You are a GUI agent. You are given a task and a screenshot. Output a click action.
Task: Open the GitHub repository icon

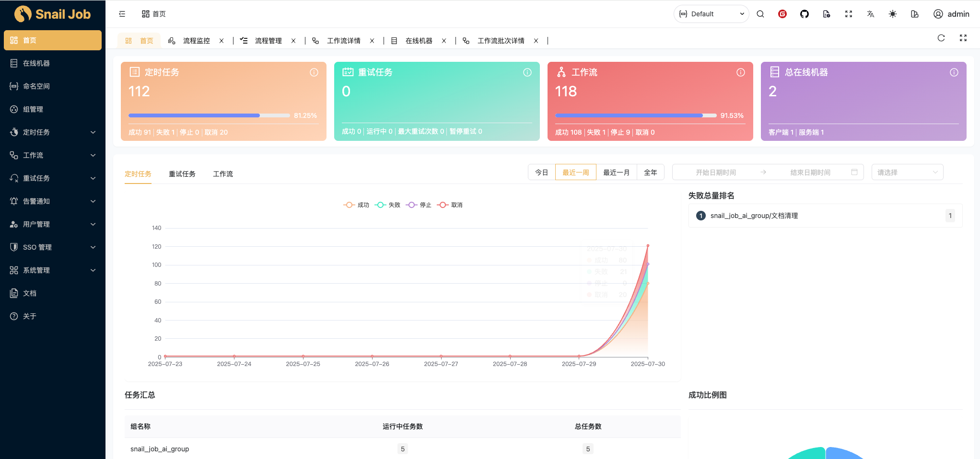point(805,14)
